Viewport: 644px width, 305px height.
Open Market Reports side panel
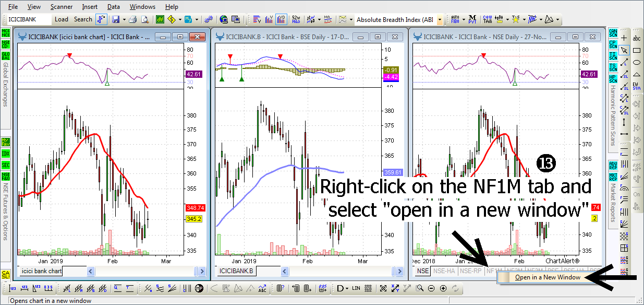(613, 203)
